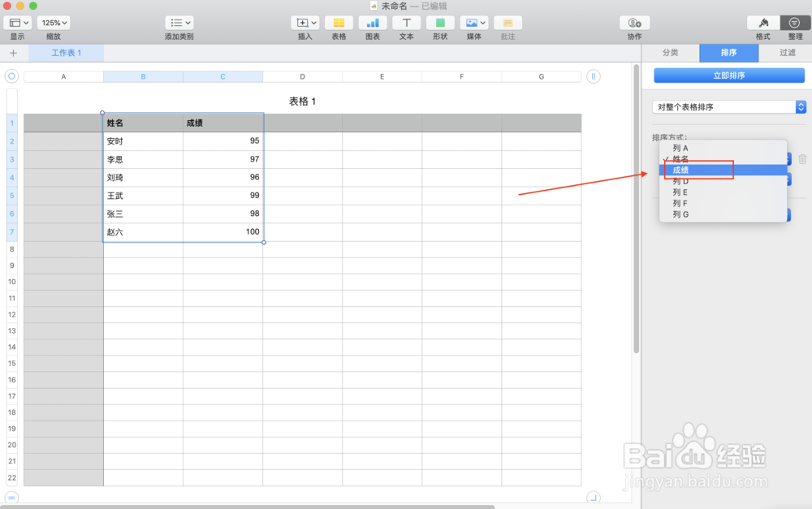Choose 列 E in sort column menu
This screenshot has height=509, width=812.
point(723,192)
